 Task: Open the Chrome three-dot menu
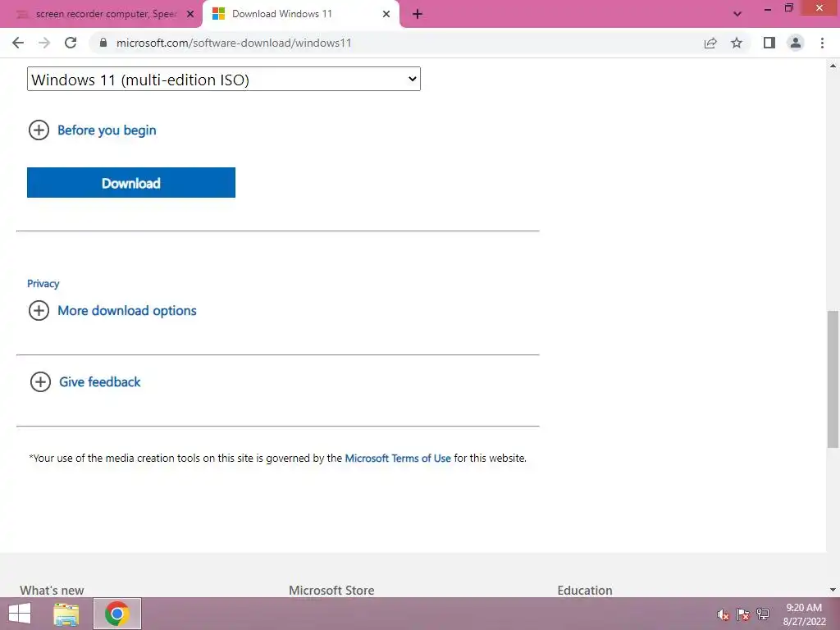[822, 43]
